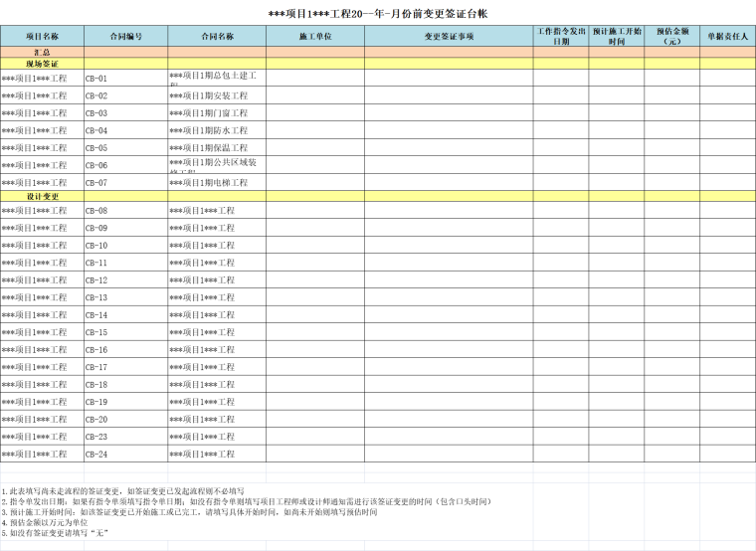Click empty 施工单位 cell in CB-01 row
The height and width of the screenshot is (551, 756).
tap(315, 79)
